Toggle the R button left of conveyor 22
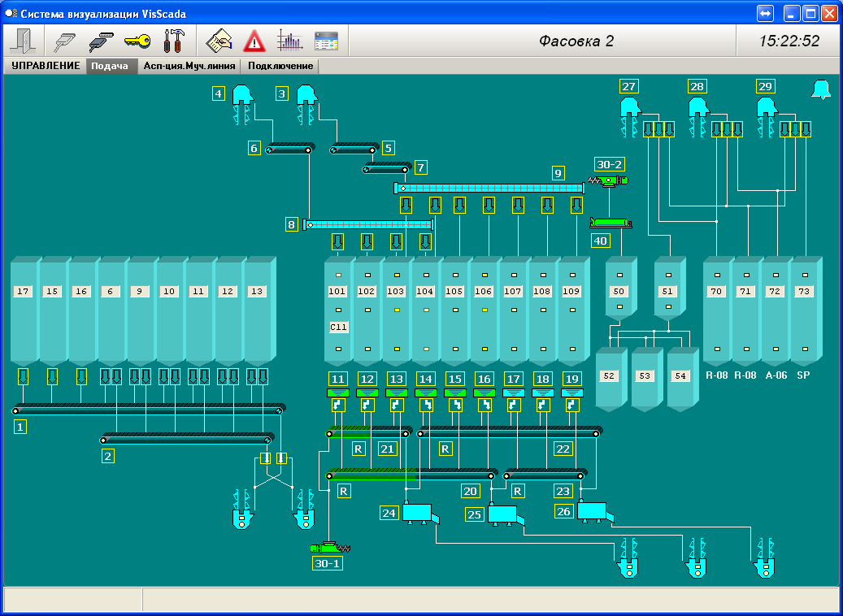Screen dimensions: 843x616 (x=445, y=449)
